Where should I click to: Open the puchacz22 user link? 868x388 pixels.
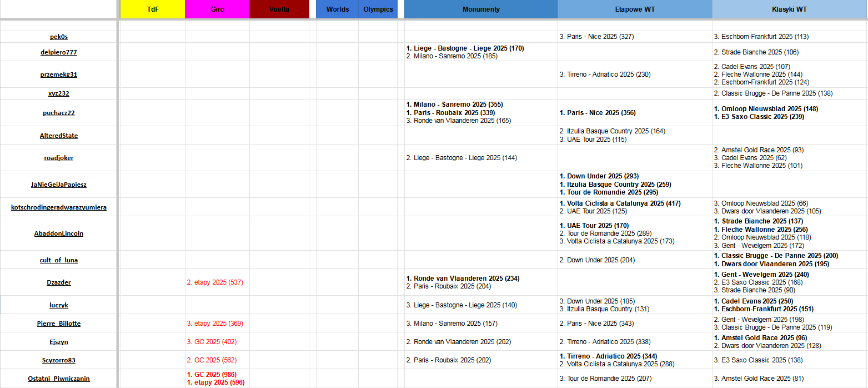tap(58, 113)
